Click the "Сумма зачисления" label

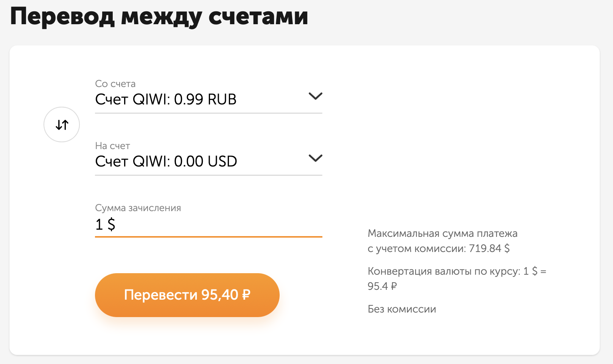point(138,208)
